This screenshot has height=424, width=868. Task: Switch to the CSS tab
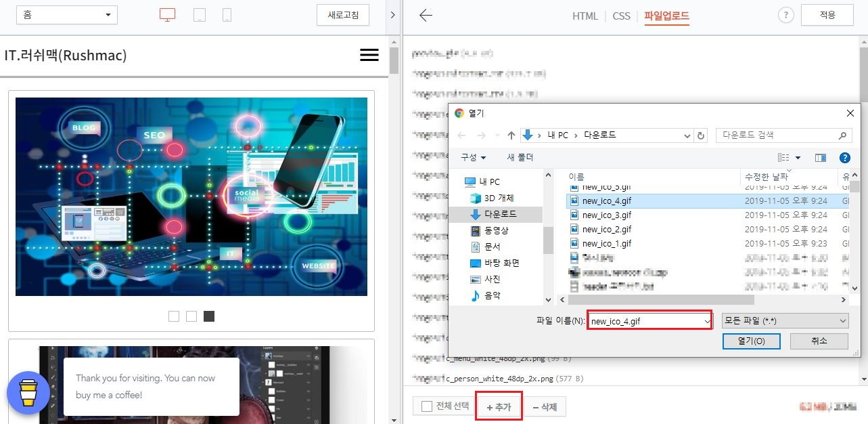click(x=622, y=16)
